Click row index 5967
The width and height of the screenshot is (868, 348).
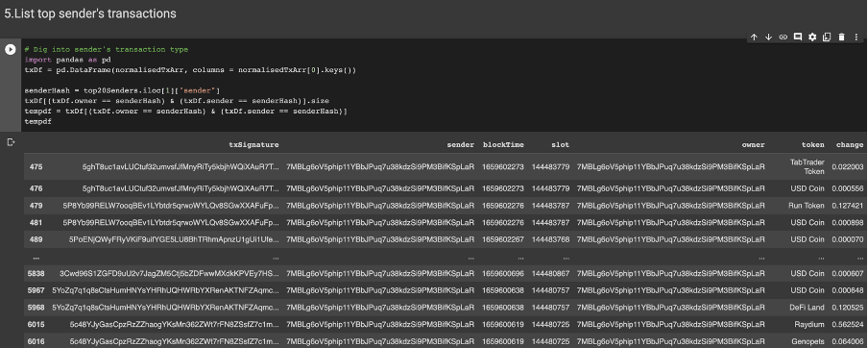coord(36,290)
